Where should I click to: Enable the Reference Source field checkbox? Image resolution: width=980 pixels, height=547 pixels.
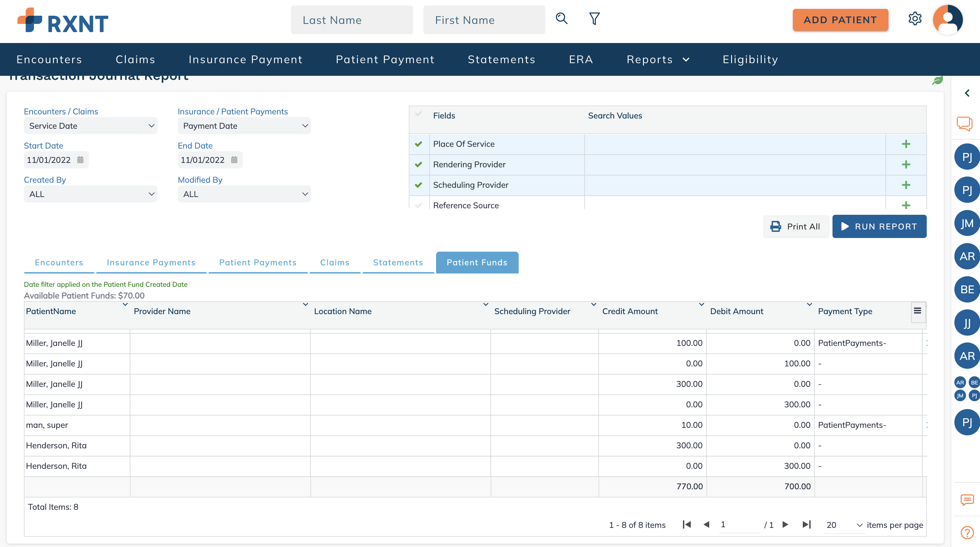point(419,206)
